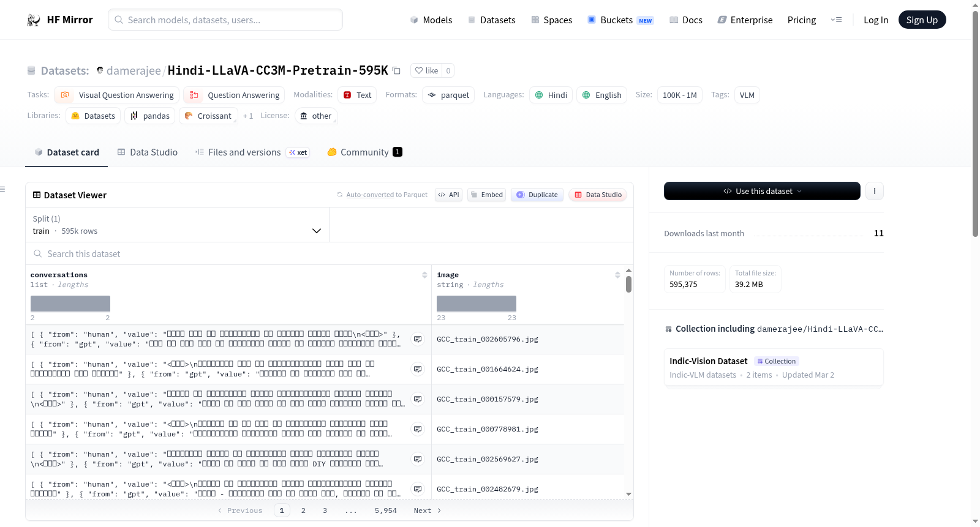This screenshot has width=980, height=527.
Task: Click the Duplicate button
Action: (x=537, y=195)
